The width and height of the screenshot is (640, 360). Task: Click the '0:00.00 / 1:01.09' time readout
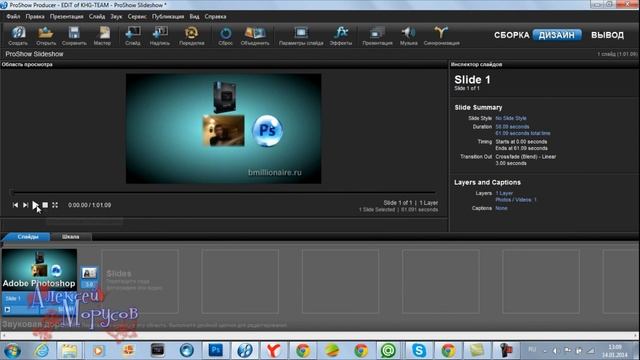(89, 205)
